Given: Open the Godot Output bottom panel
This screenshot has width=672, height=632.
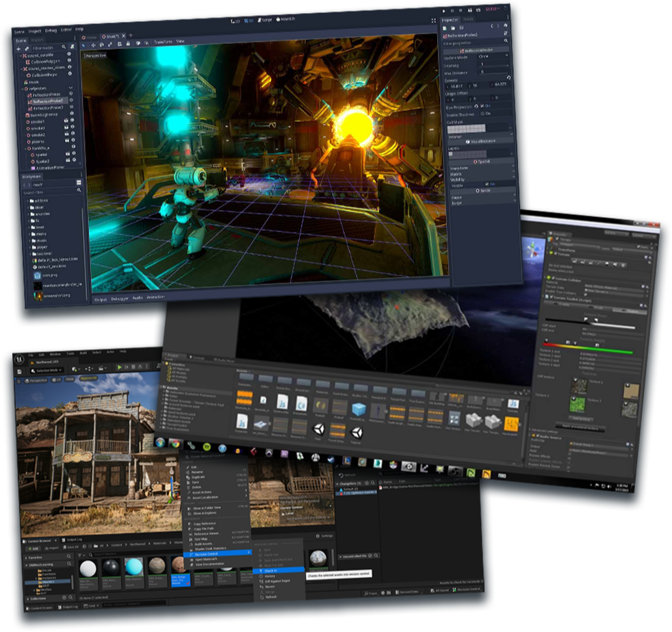Looking at the screenshot, I should point(101,299).
